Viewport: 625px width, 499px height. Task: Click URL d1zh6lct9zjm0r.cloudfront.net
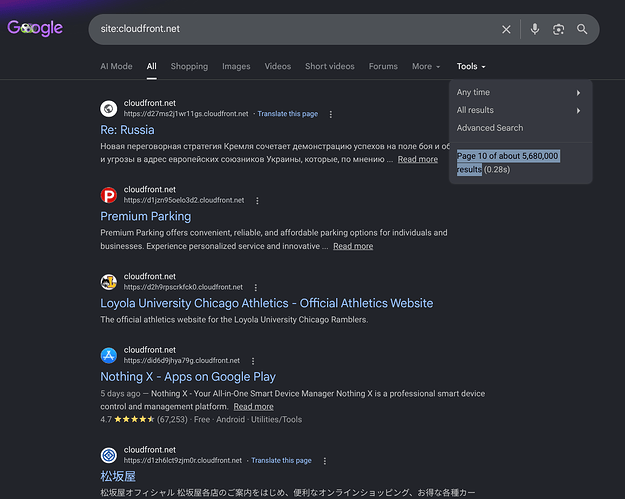183,461
